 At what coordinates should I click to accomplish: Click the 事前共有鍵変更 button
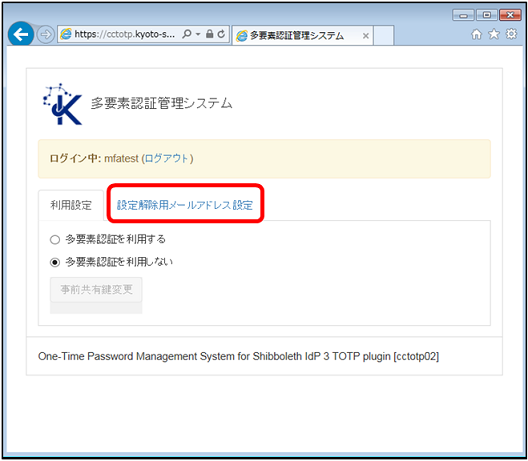tap(96, 289)
